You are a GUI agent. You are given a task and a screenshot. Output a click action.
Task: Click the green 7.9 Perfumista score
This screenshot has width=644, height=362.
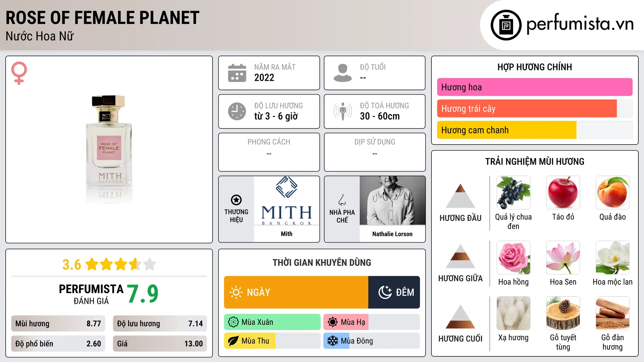(x=143, y=294)
